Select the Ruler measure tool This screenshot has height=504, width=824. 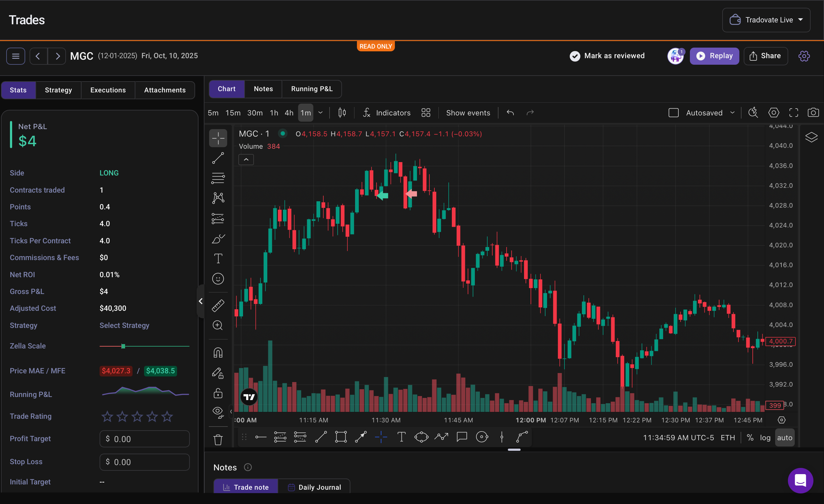click(x=218, y=305)
